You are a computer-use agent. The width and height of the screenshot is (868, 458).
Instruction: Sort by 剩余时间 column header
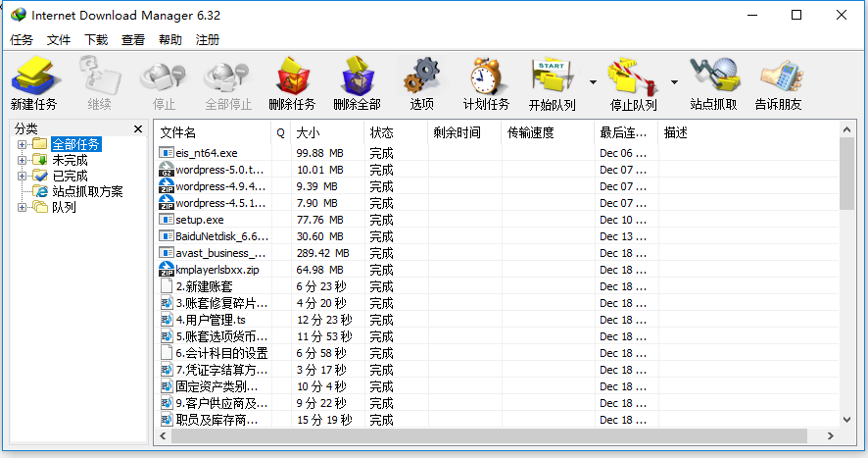pyautogui.click(x=465, y=132)
